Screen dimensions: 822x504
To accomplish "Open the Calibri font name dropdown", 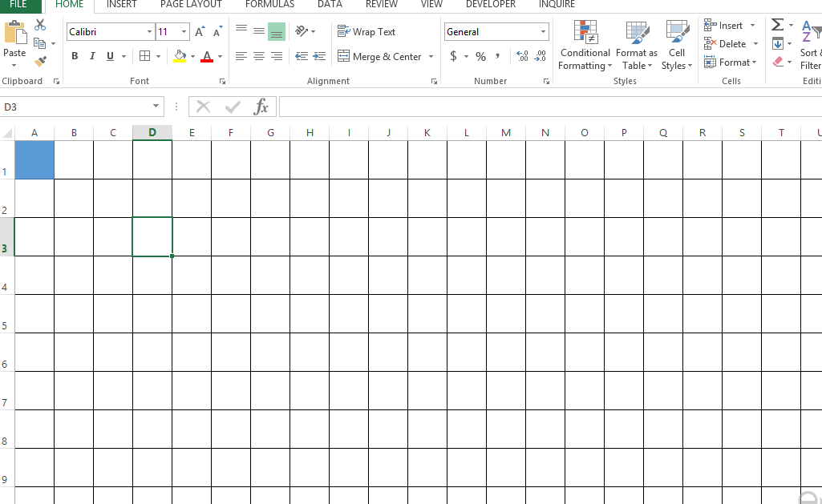I will [x=149, y=32].
